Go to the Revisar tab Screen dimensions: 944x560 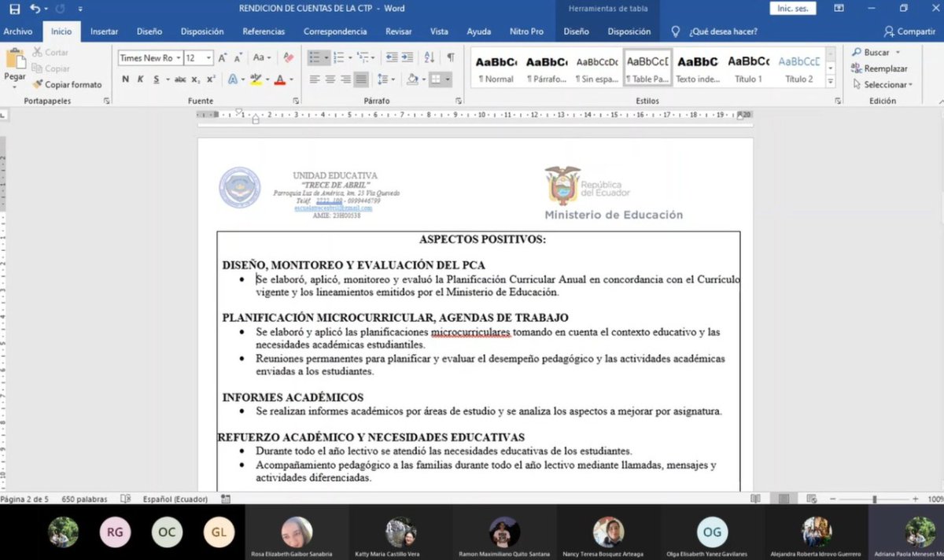[x=399, y=31]
